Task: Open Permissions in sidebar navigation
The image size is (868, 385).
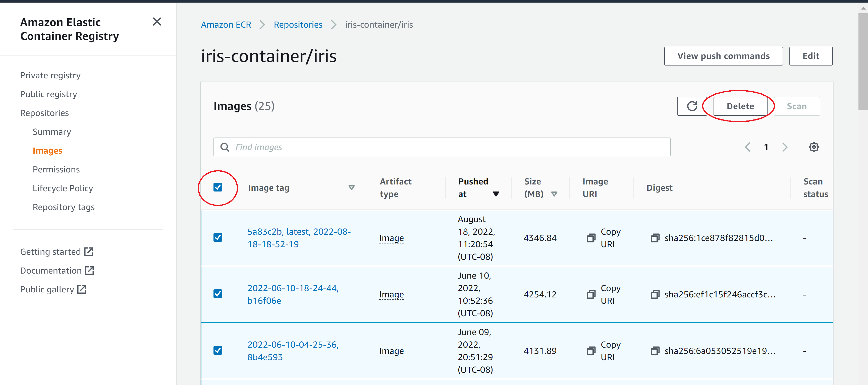Action: [x=56, y=169]
